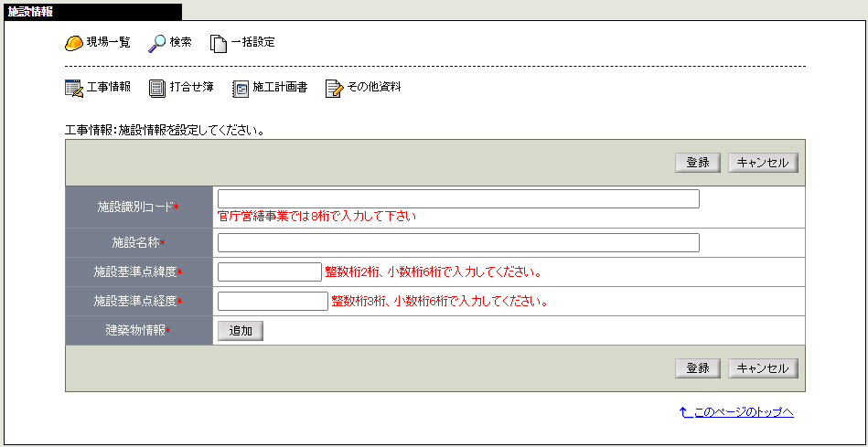Viewport: 868px width, 447px height.
Task: Click the red 官庁営繕事業では8桁 hint text
Action: point(317,217)
